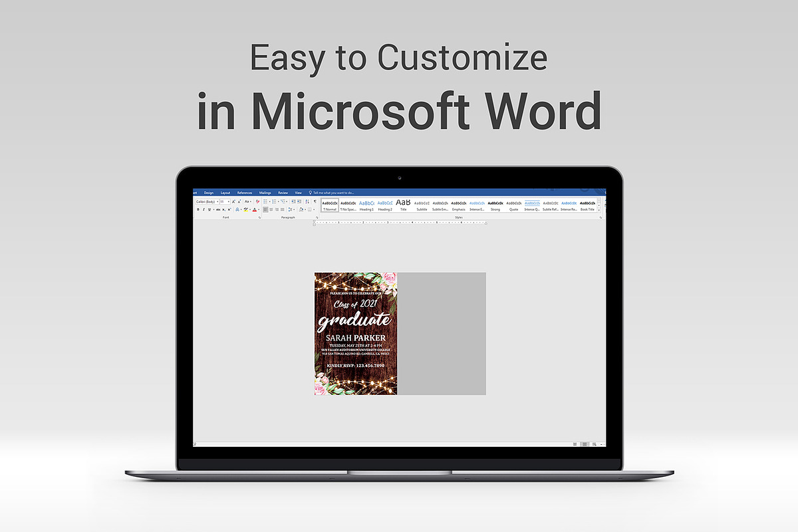Toggle underline formatting

(x=209, y=209)
